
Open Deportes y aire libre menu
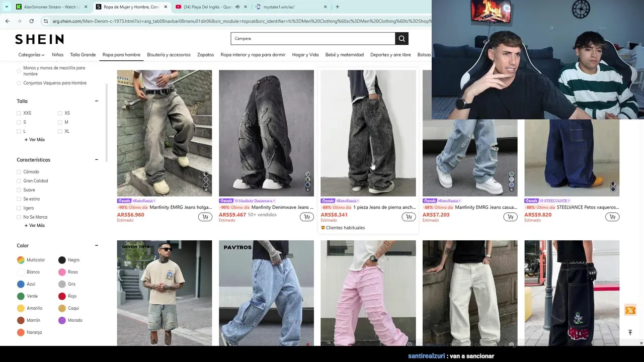coord(390,55)
